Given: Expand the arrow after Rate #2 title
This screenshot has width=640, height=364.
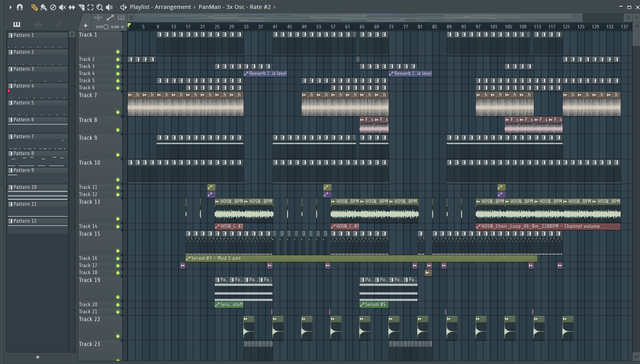Looking at the screenshot, I should [274, 7].
